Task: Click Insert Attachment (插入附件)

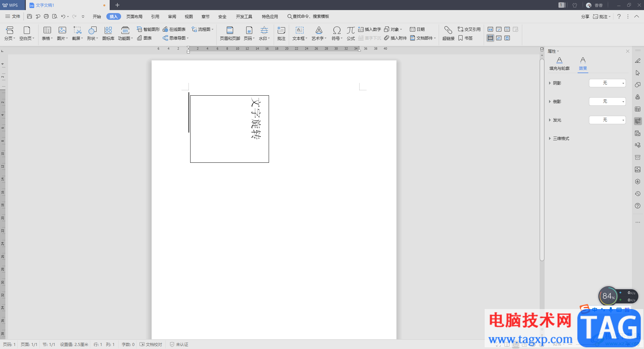Action: click(395, 38)
